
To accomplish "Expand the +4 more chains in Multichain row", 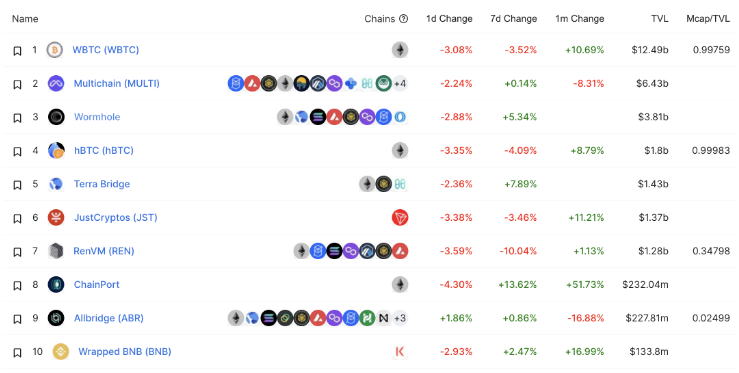I will [x=400, y=83].
